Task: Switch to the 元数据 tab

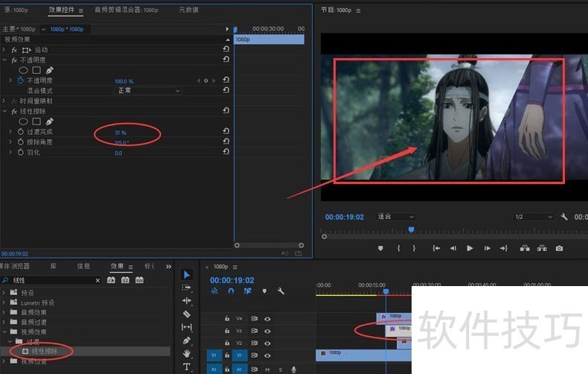Action: (x=188, y=10)
